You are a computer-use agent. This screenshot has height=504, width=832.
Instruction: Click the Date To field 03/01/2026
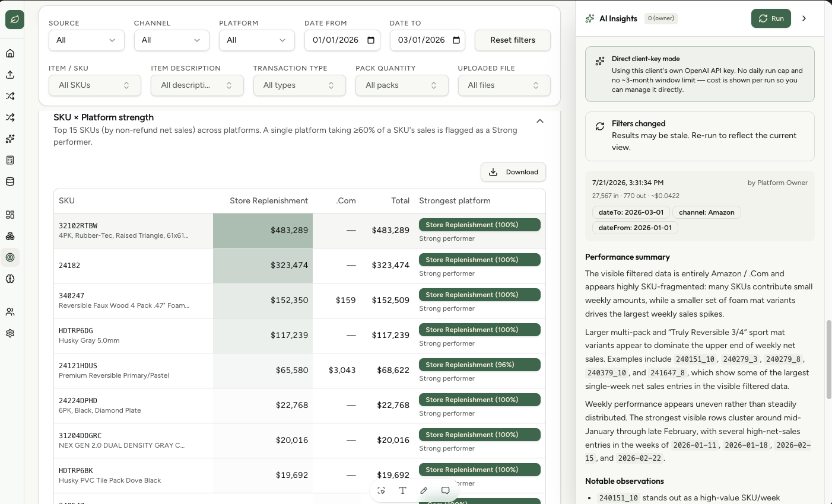coord(428,40)
